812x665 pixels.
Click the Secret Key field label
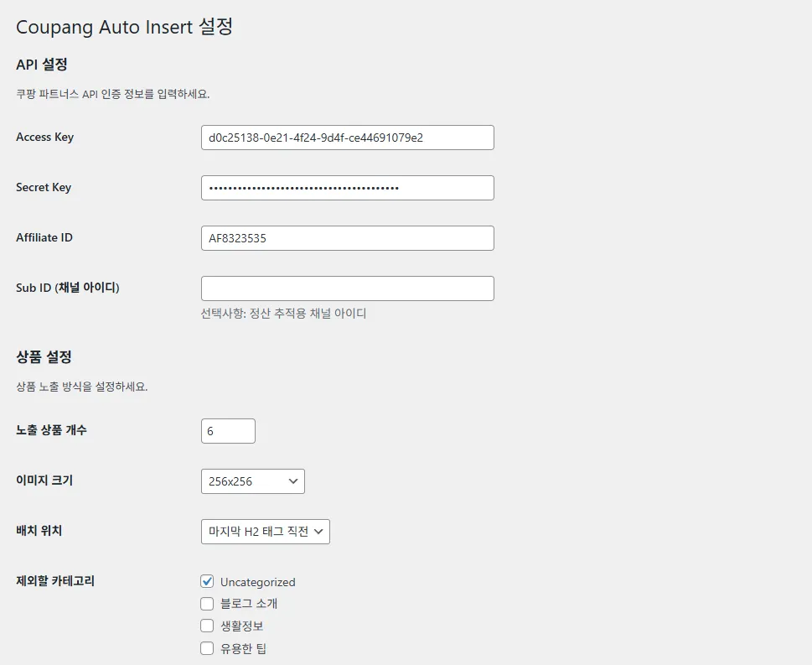pyautogui.click(x=44, y=187)
